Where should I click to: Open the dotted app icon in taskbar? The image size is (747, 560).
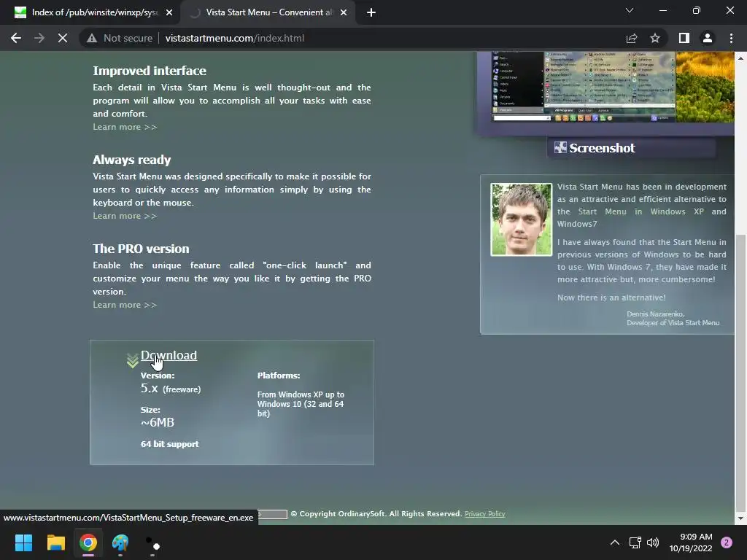click(x=152, y=542)
